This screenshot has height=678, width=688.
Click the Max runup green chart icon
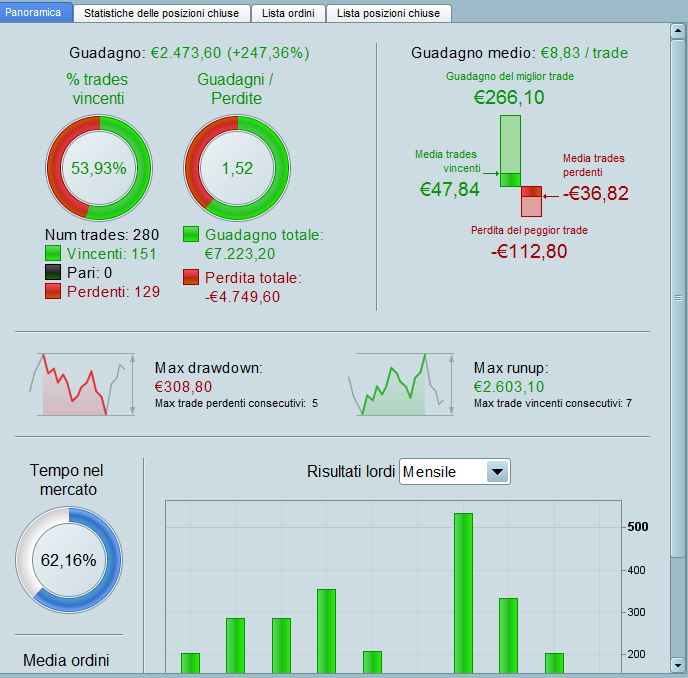point(401,384)
